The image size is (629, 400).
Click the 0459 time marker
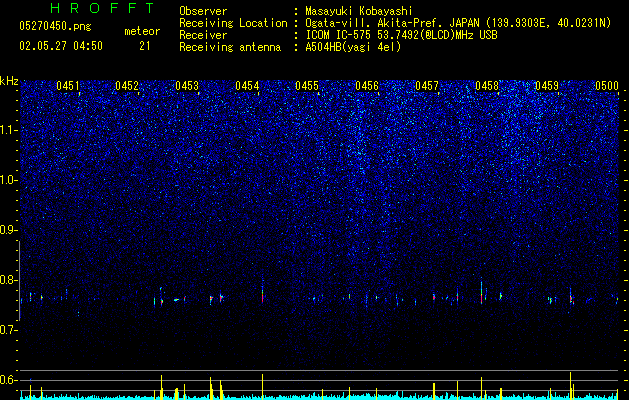547,86
